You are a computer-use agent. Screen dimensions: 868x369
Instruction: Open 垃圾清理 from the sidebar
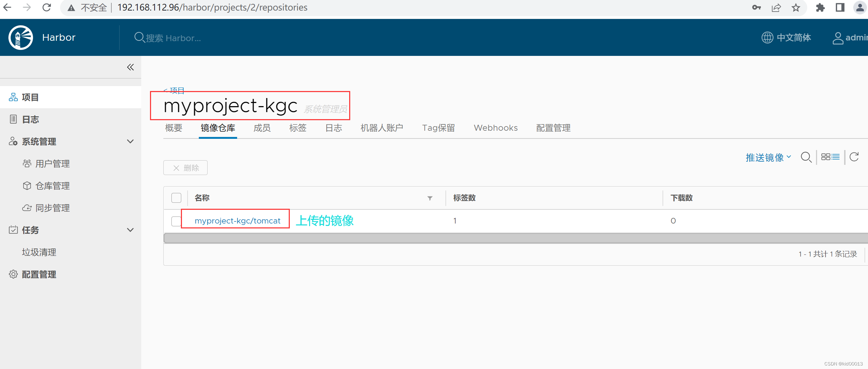pos(39,252)
